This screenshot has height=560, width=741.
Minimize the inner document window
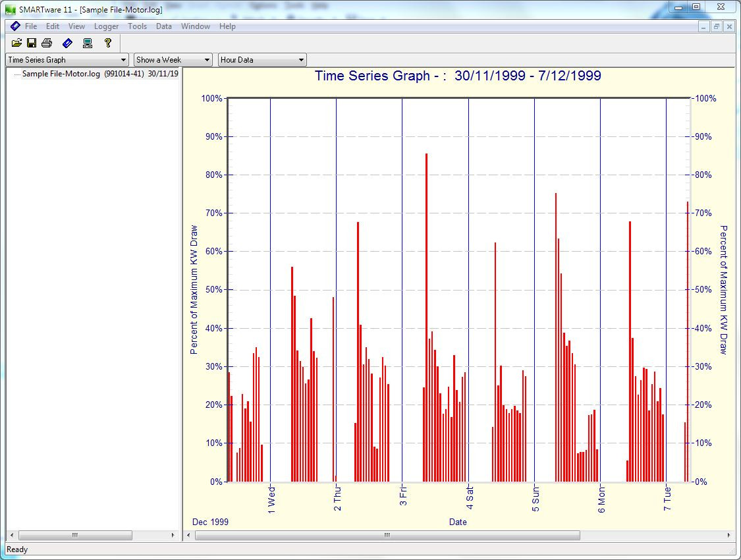[x=703, y=27]
